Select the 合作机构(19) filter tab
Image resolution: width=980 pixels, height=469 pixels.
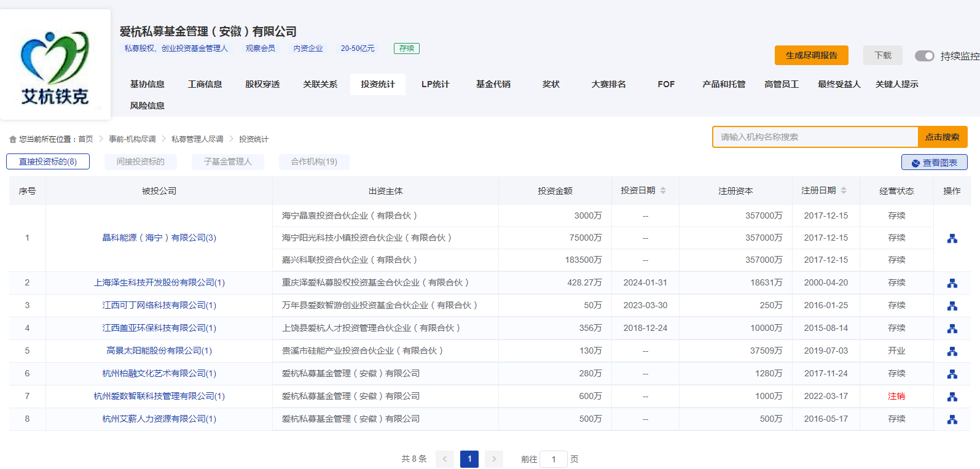point(314,162)
